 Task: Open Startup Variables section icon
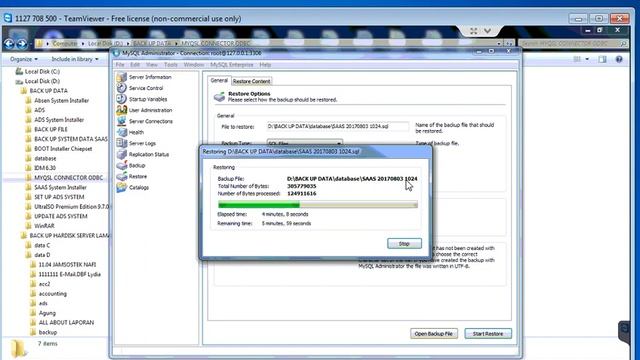point(122,99)
